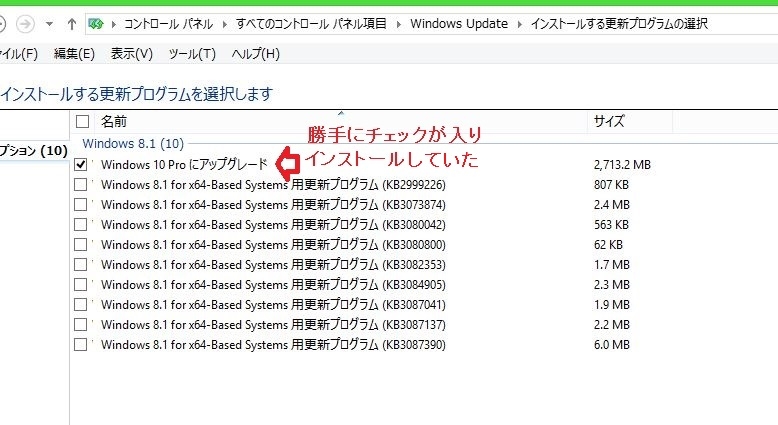Expand the chevron after コントロール パネル breadcrumb
This screenshot has width=778, height=425.
click(225, 24)
